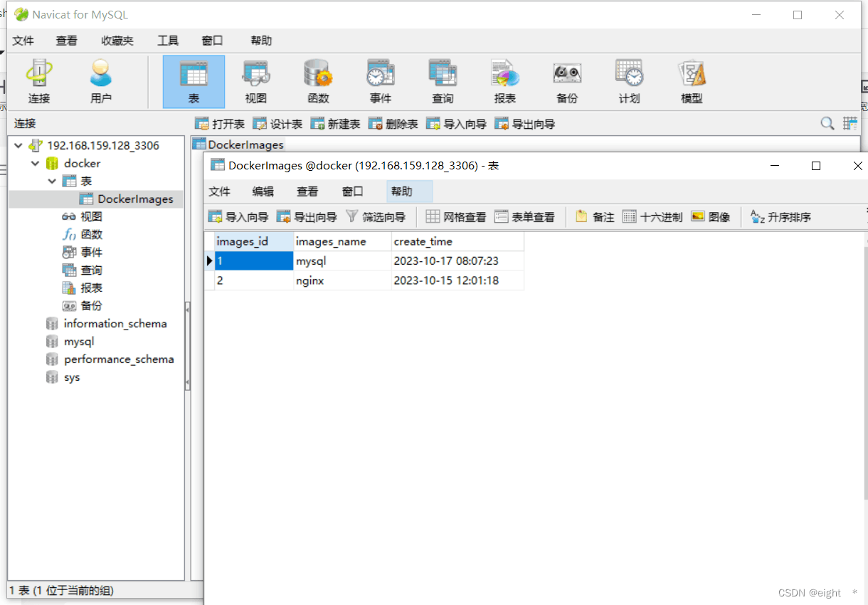Screen dimensions: 868x605
Task: Collapse the 192.168.159.128_3306 connection node
Action: coord(18,145)
